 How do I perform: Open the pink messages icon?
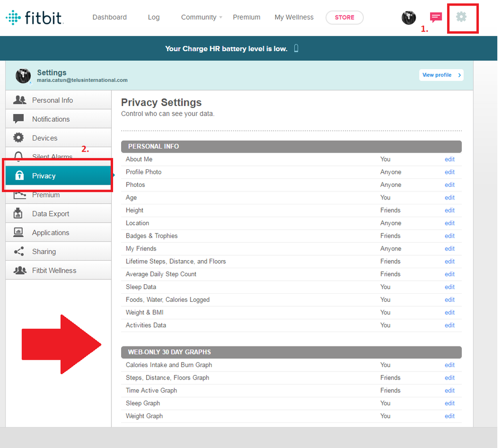436,17
